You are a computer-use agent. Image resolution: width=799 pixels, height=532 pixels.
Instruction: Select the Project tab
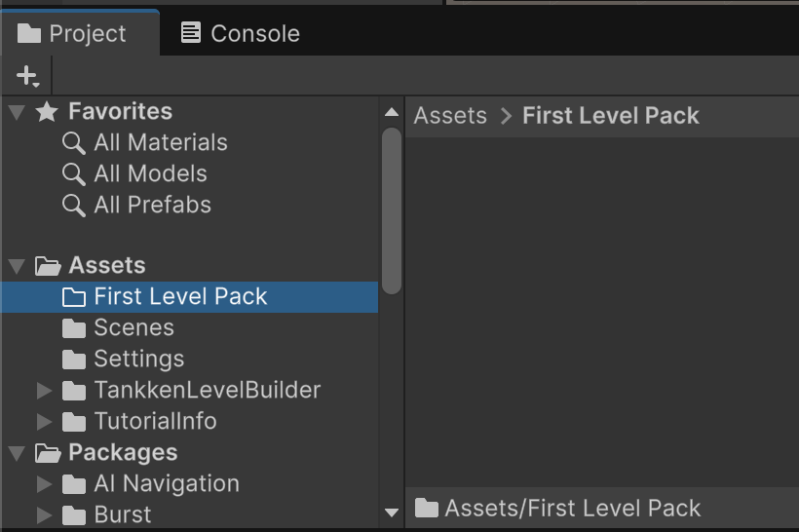tap(72, 34)
